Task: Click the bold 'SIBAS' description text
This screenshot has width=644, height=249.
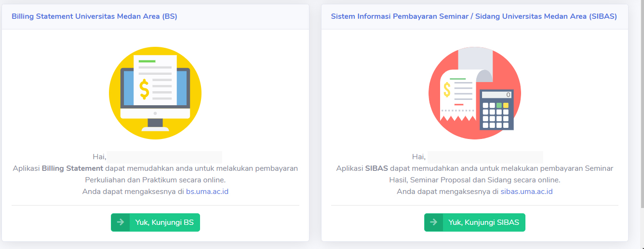Action: 376,168
